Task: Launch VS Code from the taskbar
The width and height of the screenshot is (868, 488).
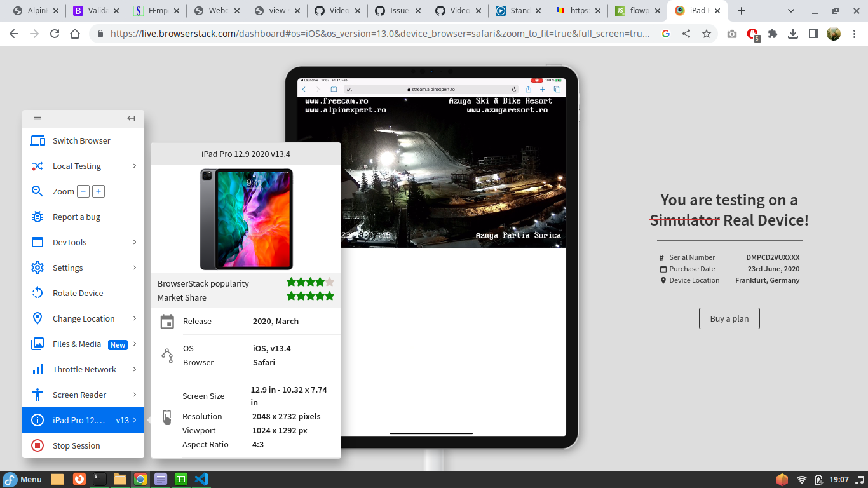Action: point(201,479)
